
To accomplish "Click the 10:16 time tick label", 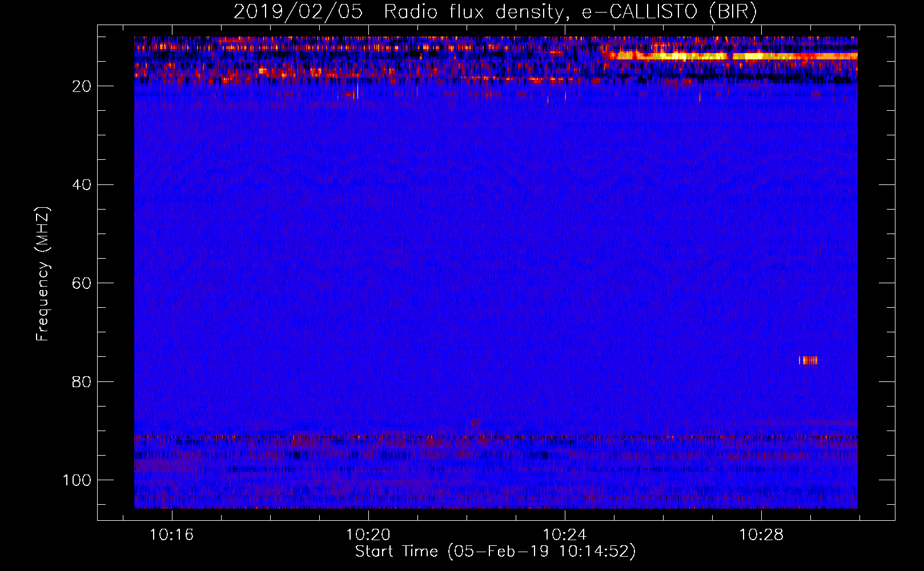I will [x=171, y=535].
